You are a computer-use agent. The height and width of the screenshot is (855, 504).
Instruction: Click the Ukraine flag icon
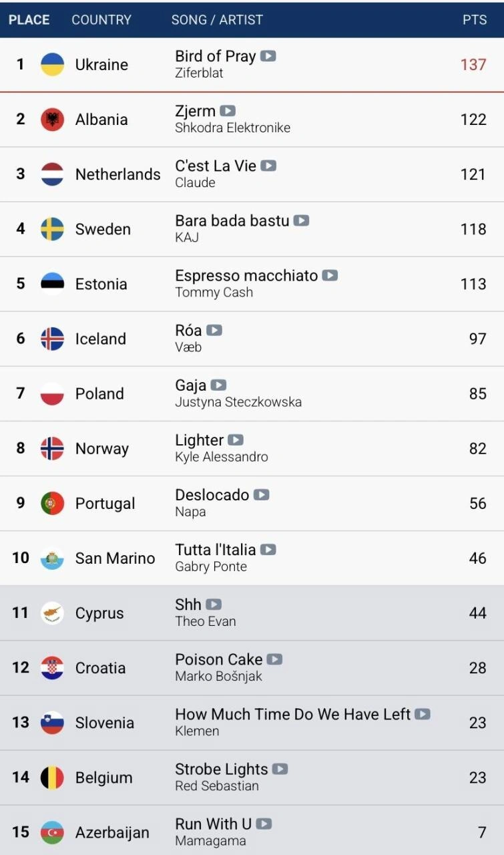pyautogui.click(x=52, y=65)
